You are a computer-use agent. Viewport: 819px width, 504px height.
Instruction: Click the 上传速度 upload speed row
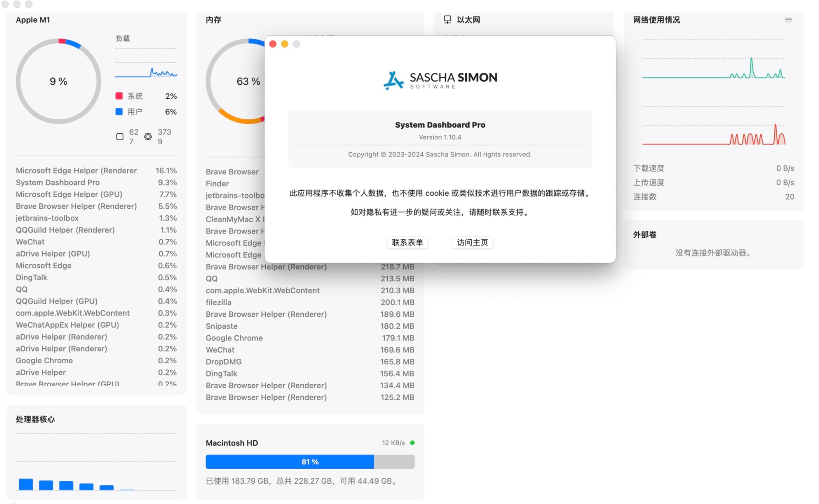pyautogui.click(x=713, y=183)
